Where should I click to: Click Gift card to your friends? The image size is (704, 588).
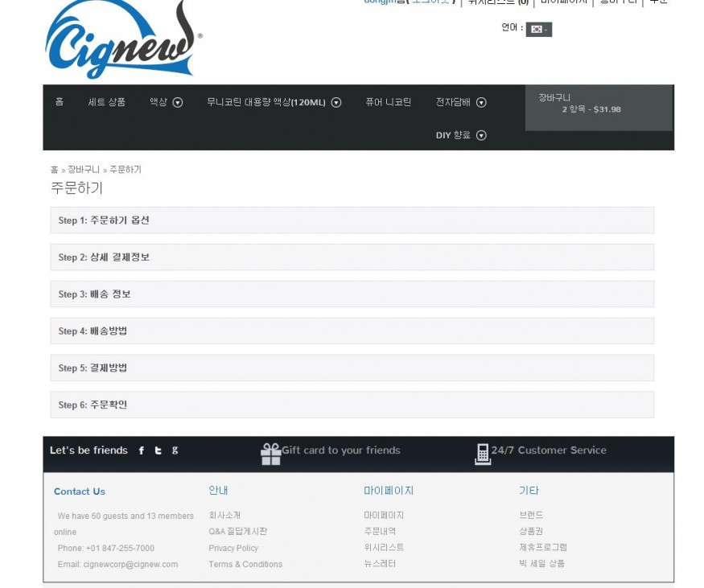point(341,450)
